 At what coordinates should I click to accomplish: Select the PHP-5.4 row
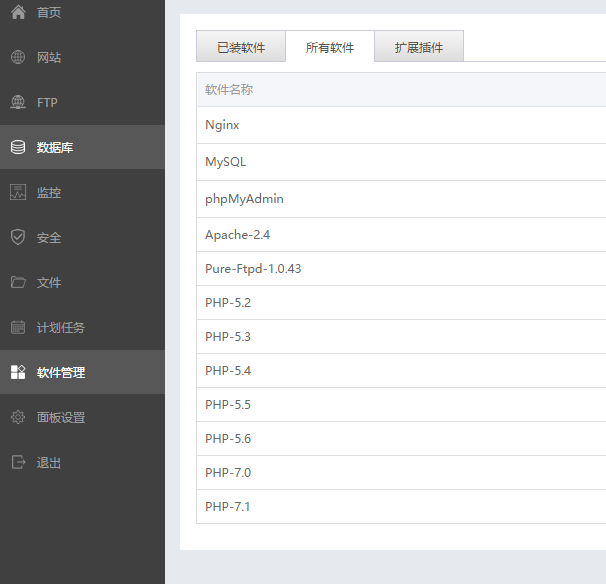click(x=401, y=371)
